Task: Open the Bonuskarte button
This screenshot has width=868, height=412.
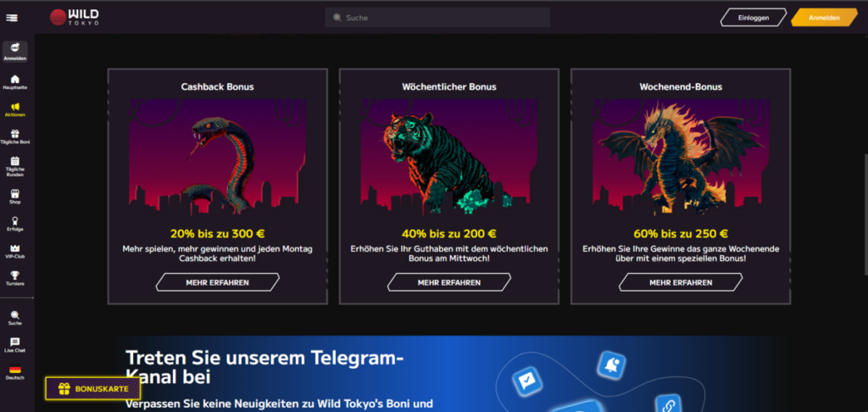Action: [93, 389]
